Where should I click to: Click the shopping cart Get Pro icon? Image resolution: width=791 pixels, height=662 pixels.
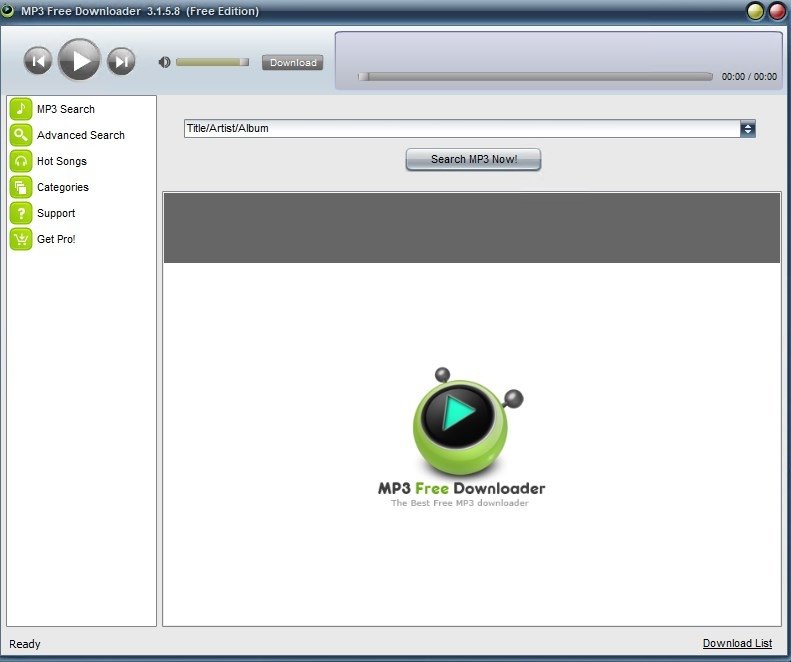[21, 239]
